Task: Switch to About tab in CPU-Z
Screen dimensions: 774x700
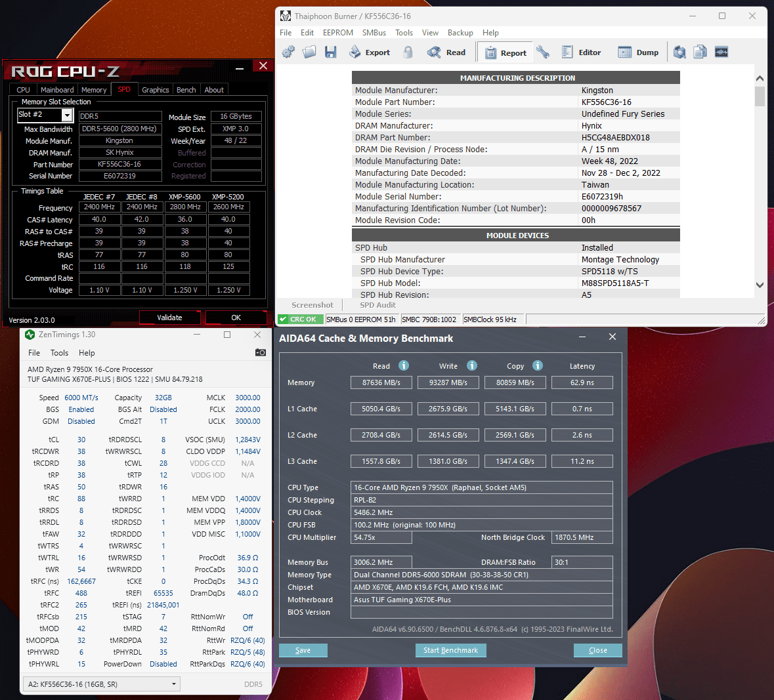Action: [214, 90]
